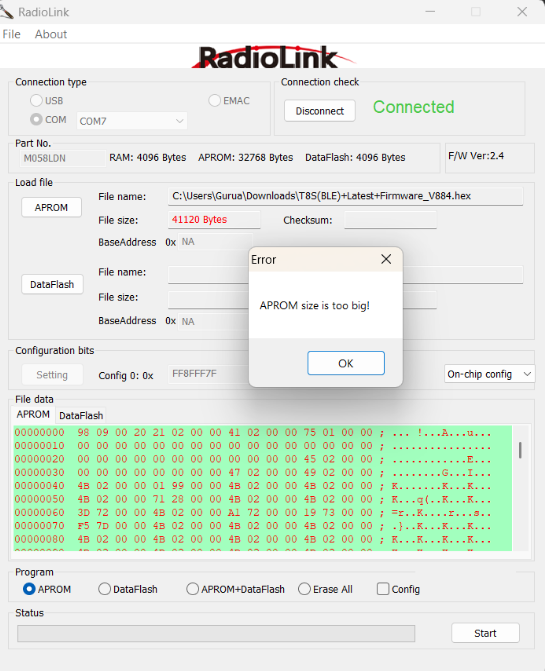
Task: Click the Disconnect button
Action: pos(320,111)
